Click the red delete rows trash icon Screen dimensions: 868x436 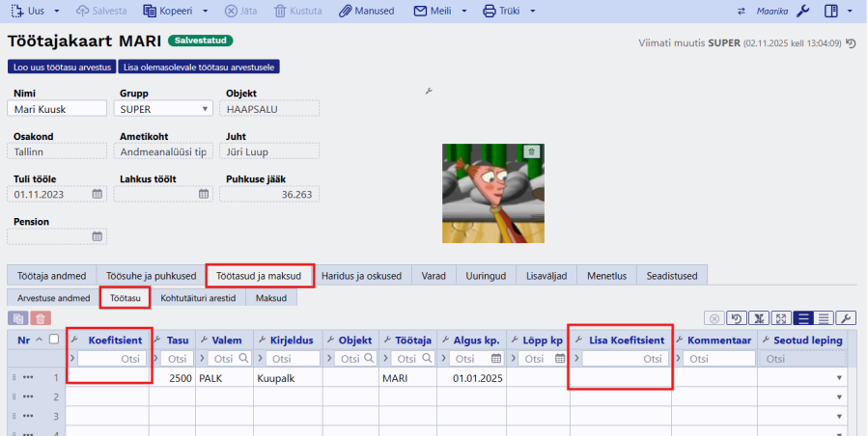tap(40, 318)
